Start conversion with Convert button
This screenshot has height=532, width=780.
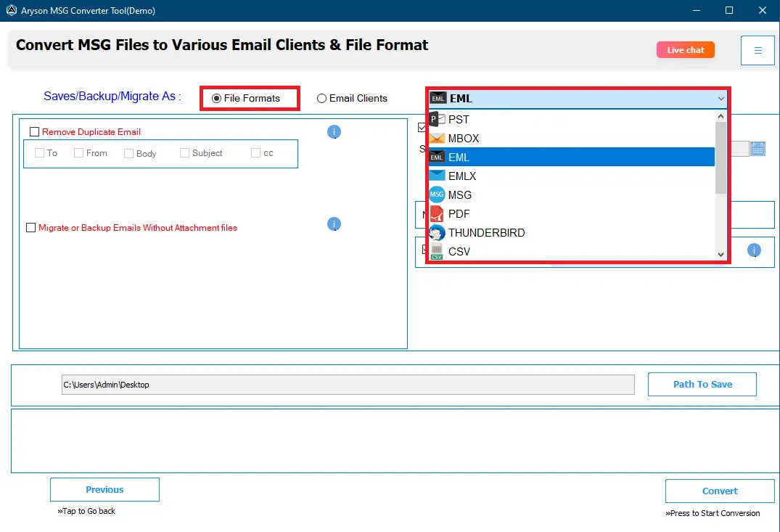click(x=720, y=491)
